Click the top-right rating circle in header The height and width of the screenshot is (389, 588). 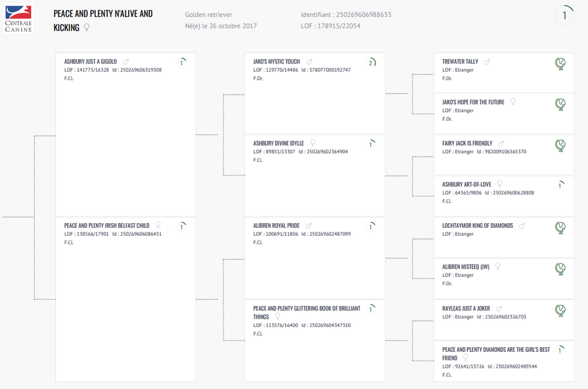(x=564, y=15)
